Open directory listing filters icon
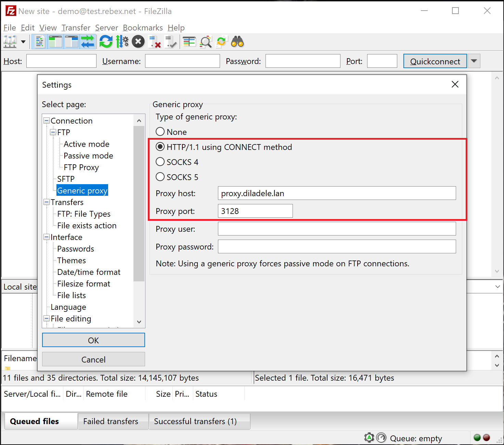This screenshot has width=504, height=445. click(189, 42)
